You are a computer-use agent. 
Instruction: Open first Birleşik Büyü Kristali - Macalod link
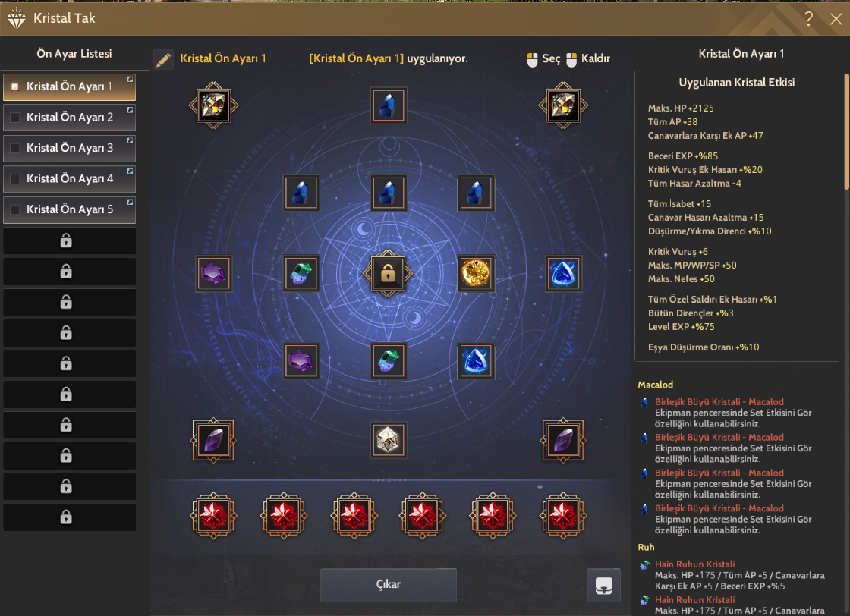(x=719, y=402)
